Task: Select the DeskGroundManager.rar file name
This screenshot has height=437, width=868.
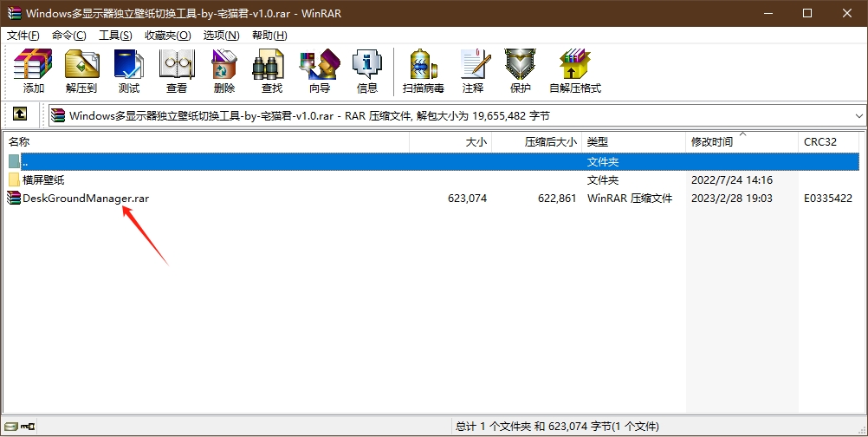Action: (86, 198)
